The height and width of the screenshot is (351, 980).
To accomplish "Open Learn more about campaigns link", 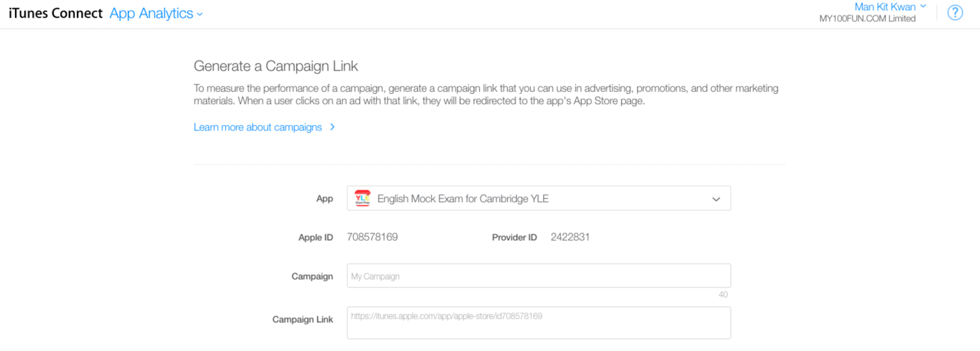I will click(x=258, y=127).
